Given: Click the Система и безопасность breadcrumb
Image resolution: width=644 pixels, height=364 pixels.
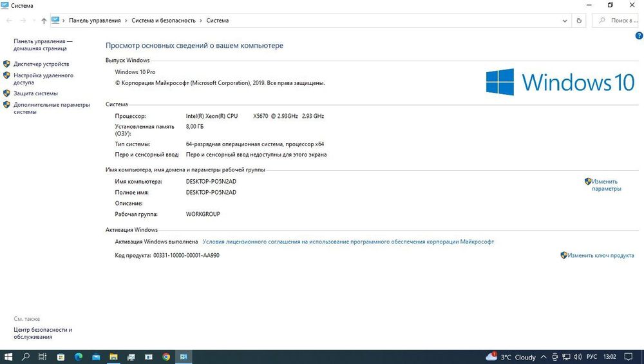Looking at the screenshot, I should (x=164, y=21).
